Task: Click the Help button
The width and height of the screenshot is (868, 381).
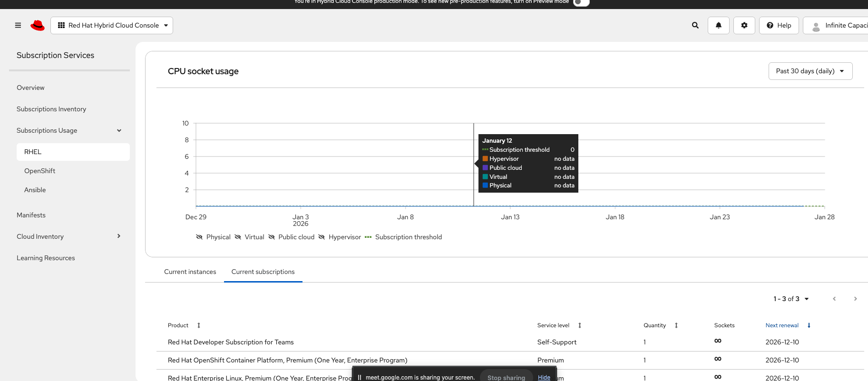Action: click(779, 25)
